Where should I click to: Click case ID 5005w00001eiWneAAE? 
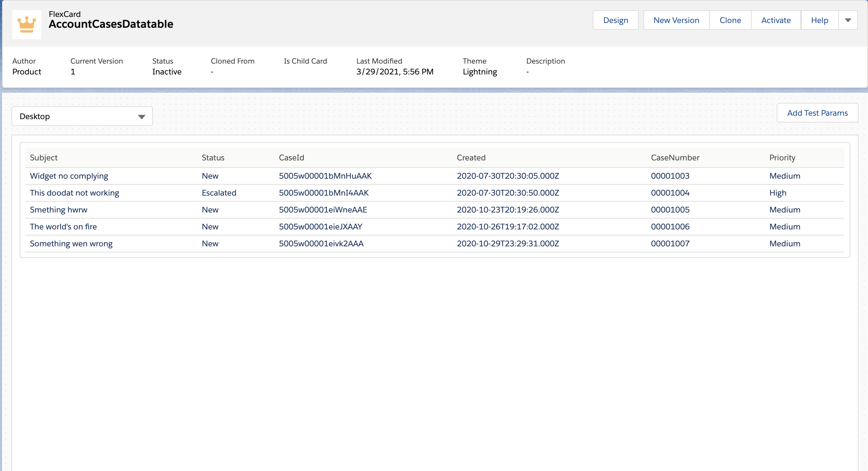(x=323, y=210)
